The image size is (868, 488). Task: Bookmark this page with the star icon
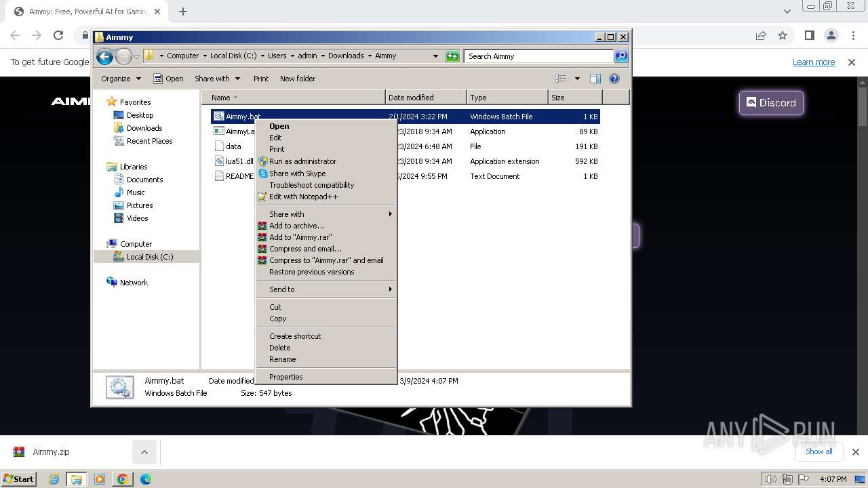(783, 35)
